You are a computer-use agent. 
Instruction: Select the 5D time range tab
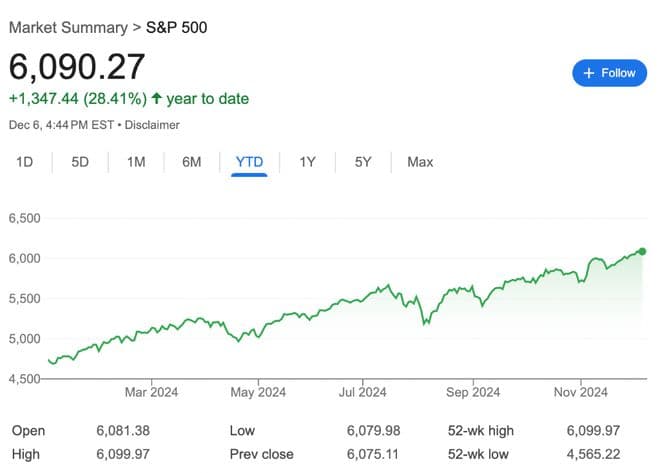[80, 161]
